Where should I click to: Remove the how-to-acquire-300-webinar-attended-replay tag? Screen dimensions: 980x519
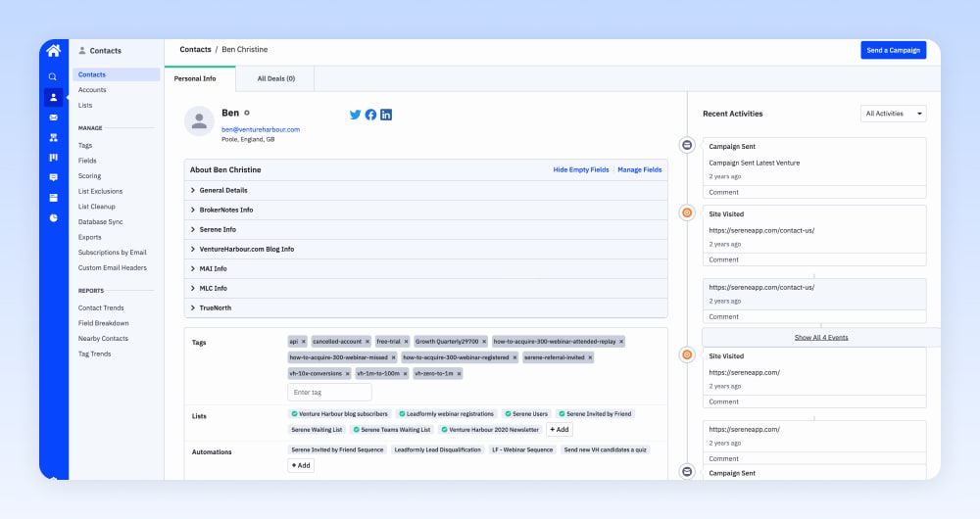tap(621, 342)
